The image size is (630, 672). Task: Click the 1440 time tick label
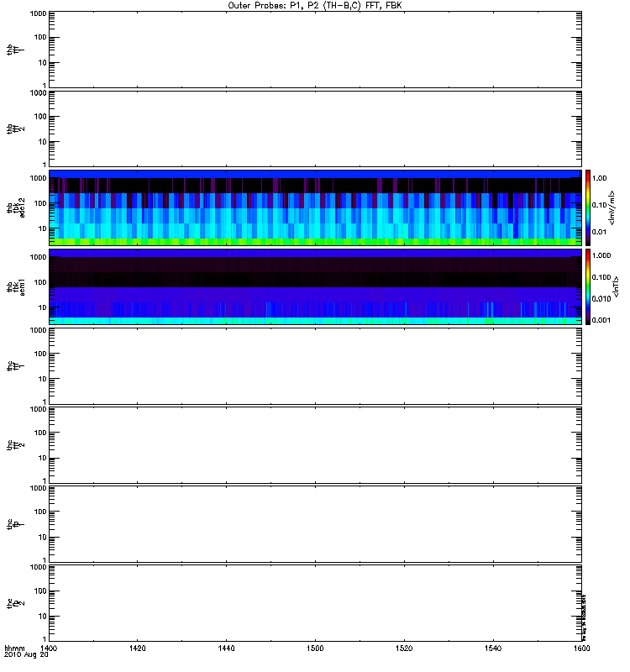(226, 648)
